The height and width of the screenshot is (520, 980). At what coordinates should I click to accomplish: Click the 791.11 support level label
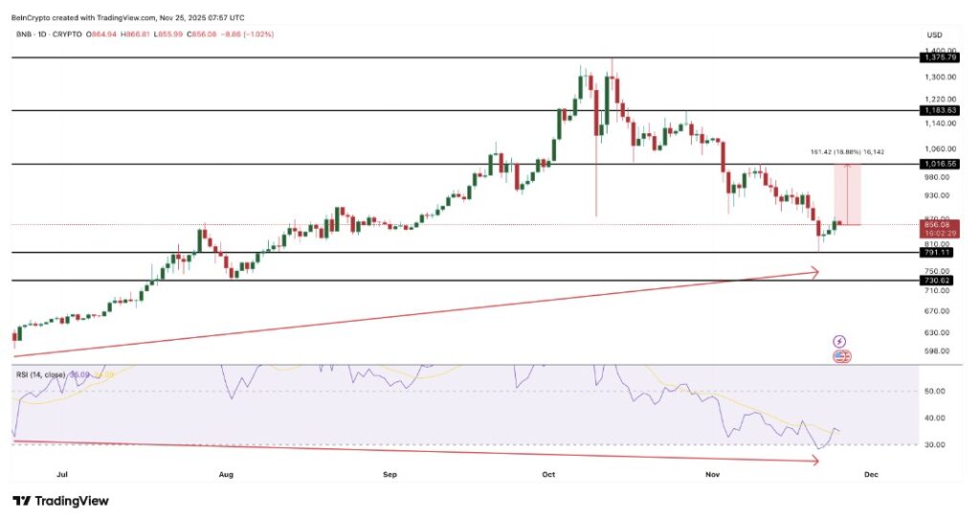[x=937, y=253]
